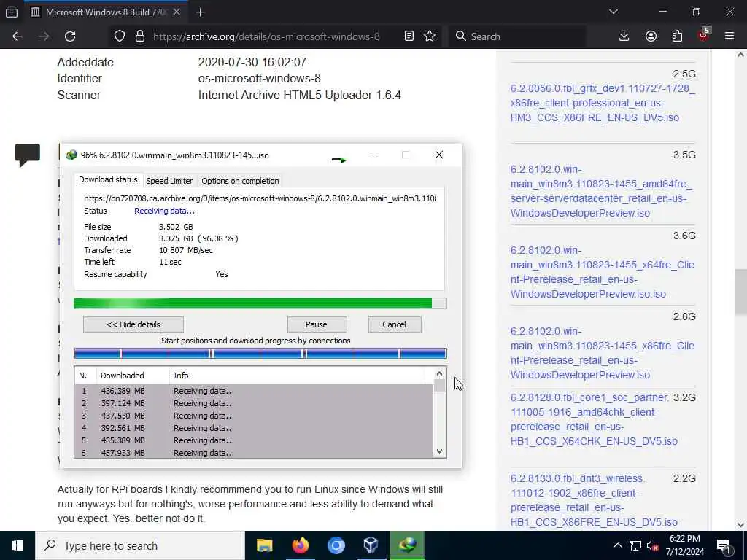Viewport: 747px width, 560px height.
Task: Open the 6.2.8056.0 fbl_grfx_dev1 ISO link
Action: tap(602, 103)
